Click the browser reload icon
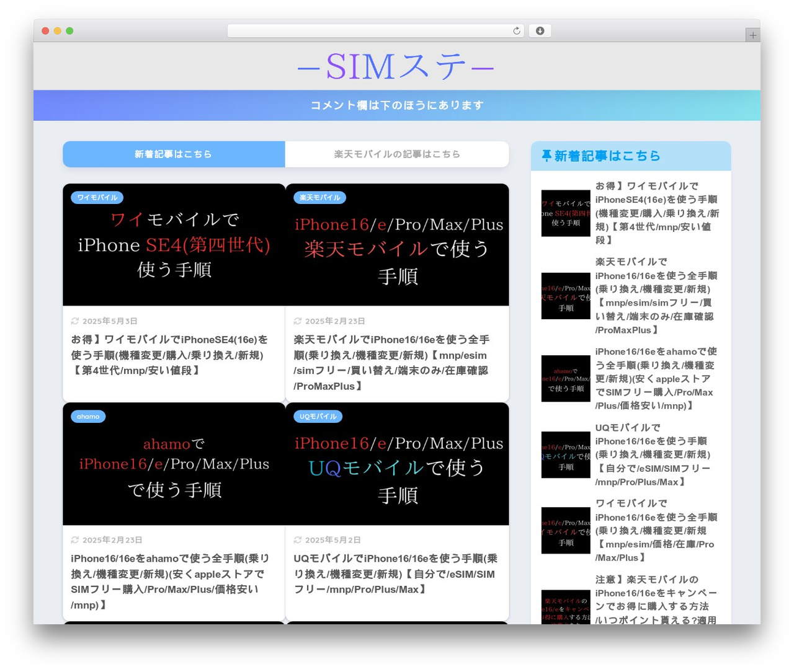 pyautogui.click(x=517, y=31)
